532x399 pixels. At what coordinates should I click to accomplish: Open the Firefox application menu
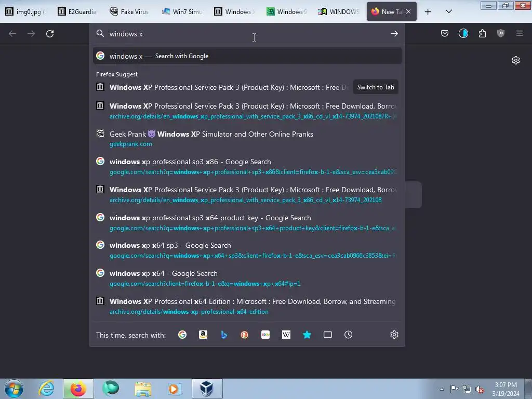[x=520, y=33]
